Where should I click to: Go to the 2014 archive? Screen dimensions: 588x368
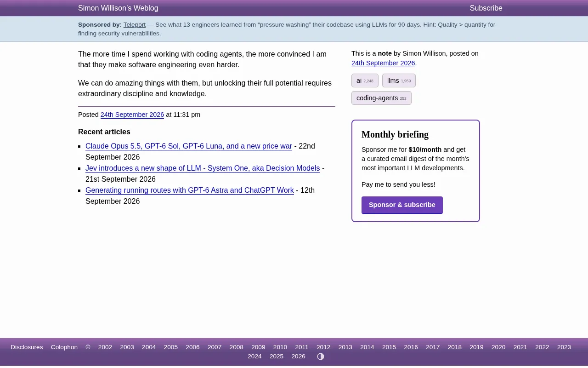pyautogui.click(x=367, y=347)
